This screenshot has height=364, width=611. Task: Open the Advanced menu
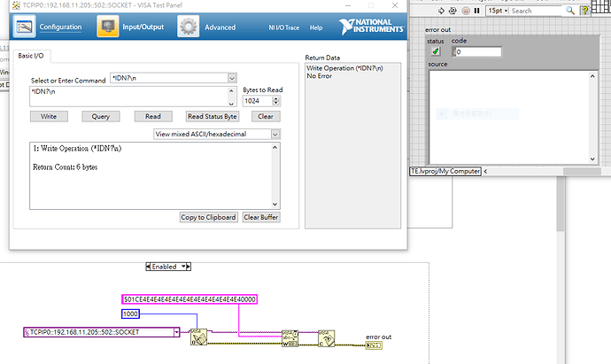(x=220, y=27)
